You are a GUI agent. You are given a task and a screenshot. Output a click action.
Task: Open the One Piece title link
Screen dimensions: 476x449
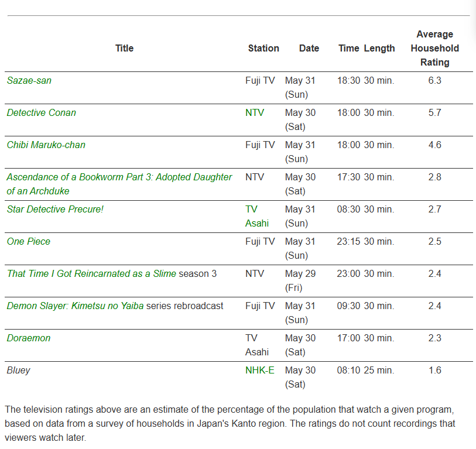pyautogui.click(x=29, y=241)
